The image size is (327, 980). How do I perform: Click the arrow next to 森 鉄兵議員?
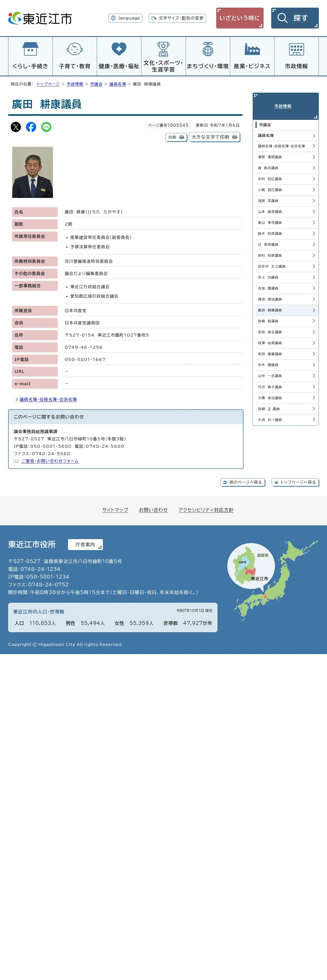pyautogui.click(x=314, y=168)
